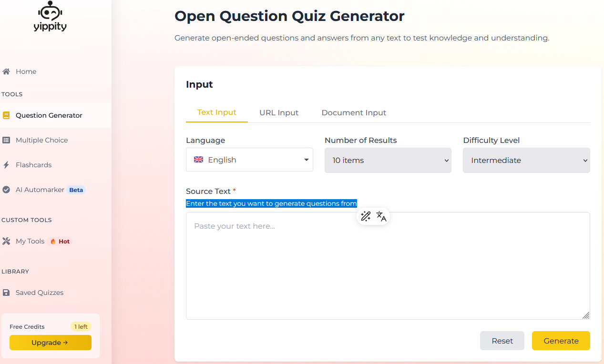Click the Upgrade button

(x=51, y=343)
